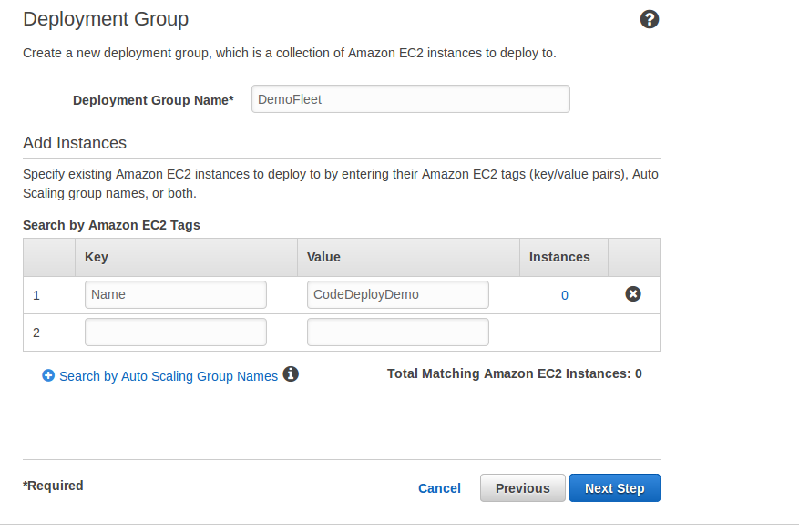Viewport: 799px width, 532px height.
Task: Remove tag row 1 with the X icon
Action: (x=633, y=294)
